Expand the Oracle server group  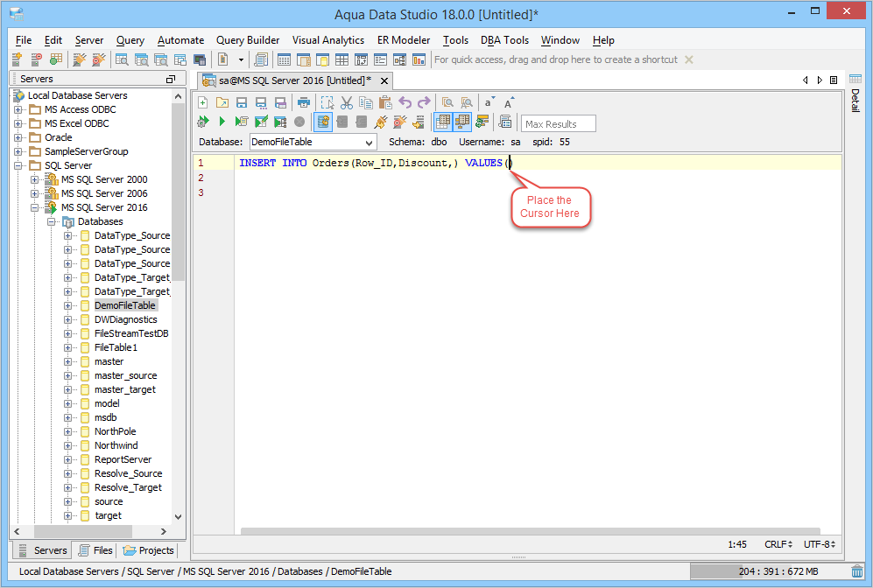coord(18,137)
